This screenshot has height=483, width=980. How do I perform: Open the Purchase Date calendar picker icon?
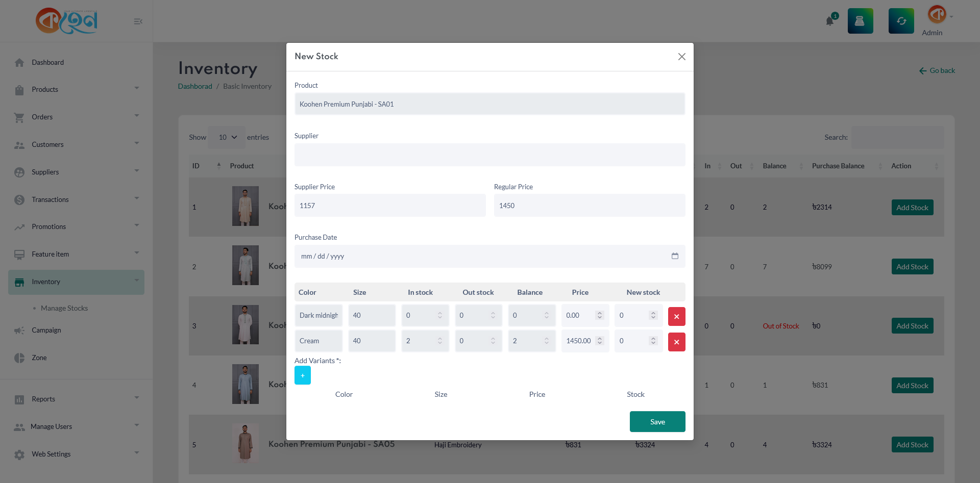coord(675,256)
